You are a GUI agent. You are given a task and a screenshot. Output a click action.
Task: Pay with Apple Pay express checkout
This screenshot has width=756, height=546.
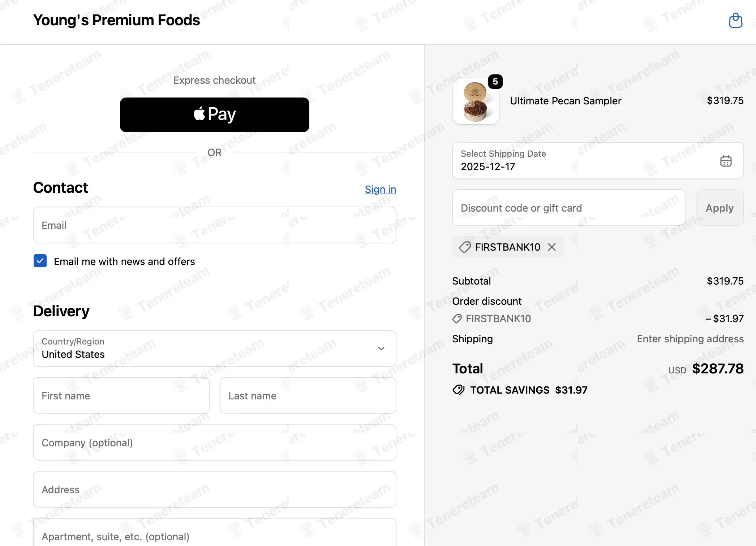[x=214, y=115]
